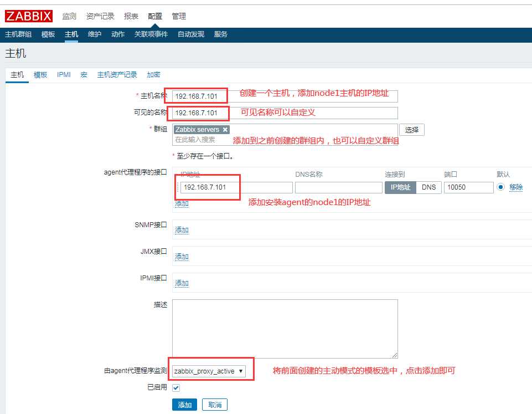The height and width of the screenshot is (414, 532).
Task: Go to 主机群组 submenu
Action: pyautogui.click(x=18, y=34)
